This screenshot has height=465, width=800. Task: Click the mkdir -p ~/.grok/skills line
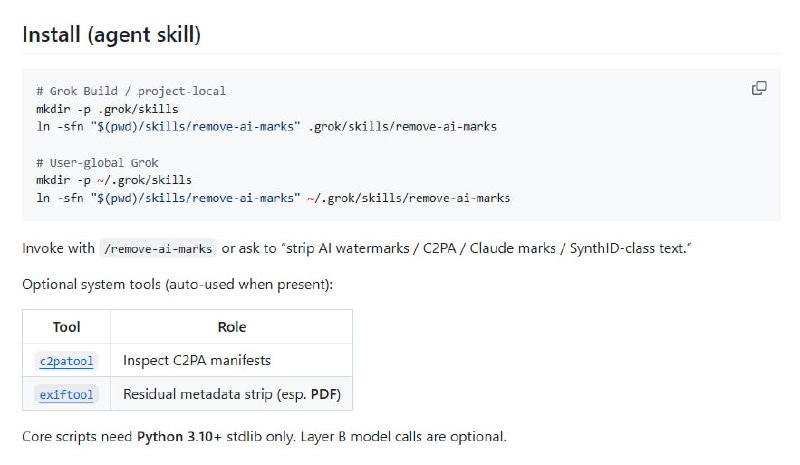point(114,180)
